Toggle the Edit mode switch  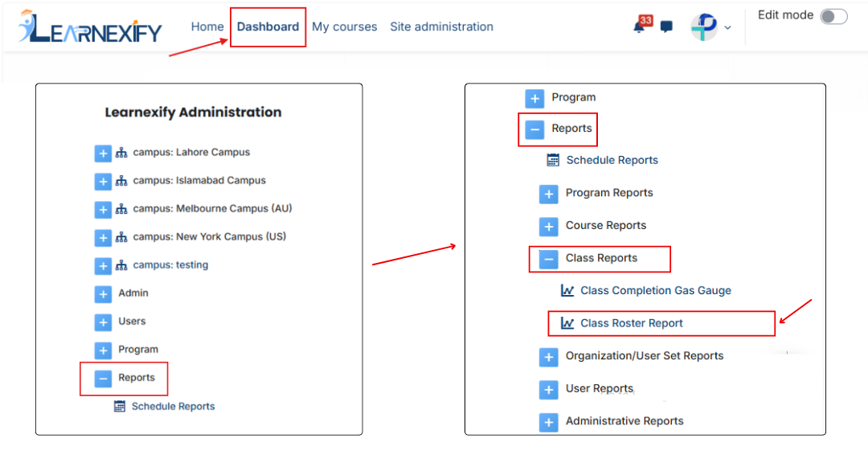(833, 17)
